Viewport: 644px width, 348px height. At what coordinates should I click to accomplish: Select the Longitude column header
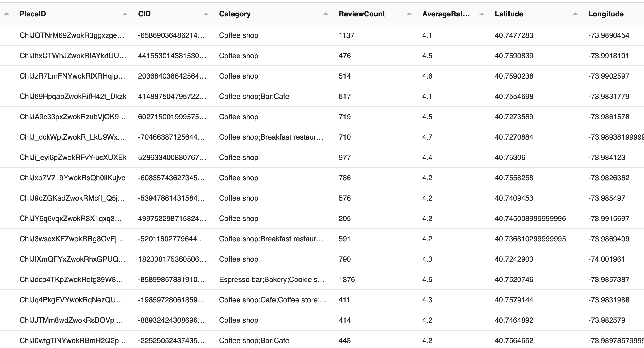point(606,14)
